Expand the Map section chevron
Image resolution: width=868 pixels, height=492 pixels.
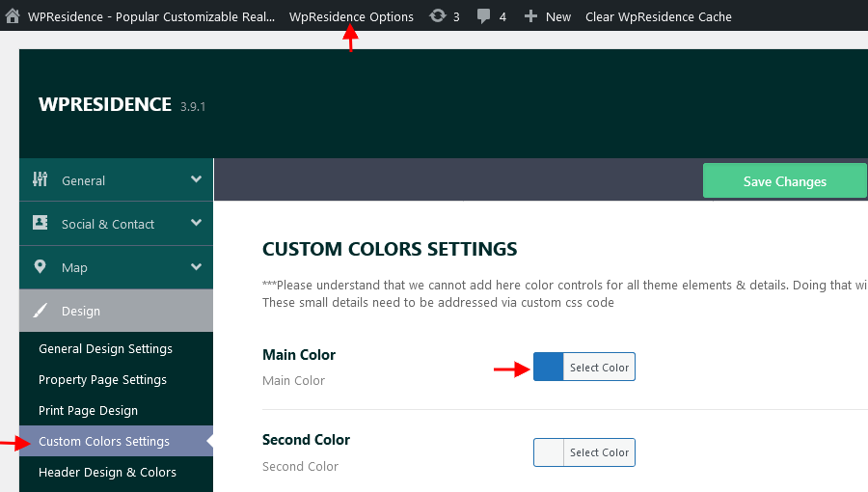coord(196,267)
